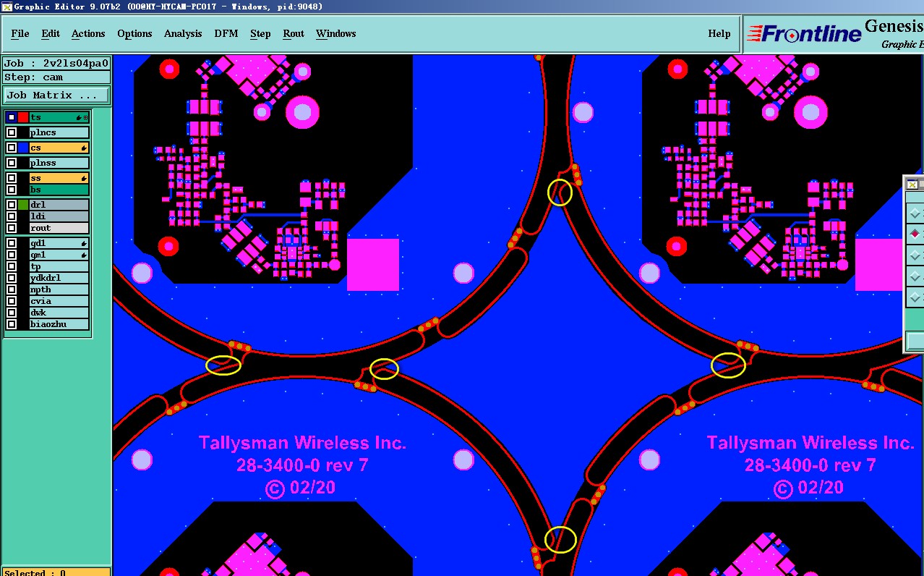
Task: Click the hand icon on cs layer row
Action: pos(84,148)
